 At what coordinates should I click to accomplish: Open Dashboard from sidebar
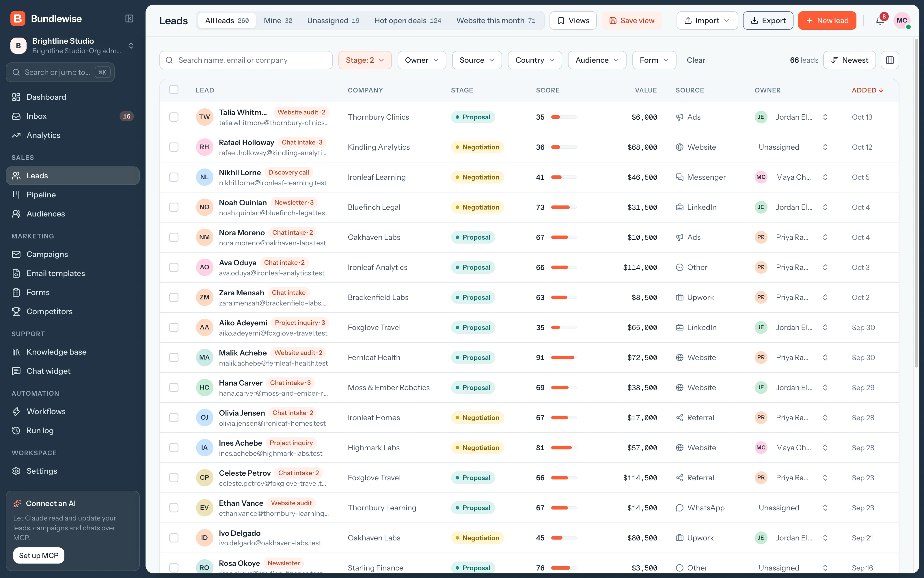(x=72, y=97)
